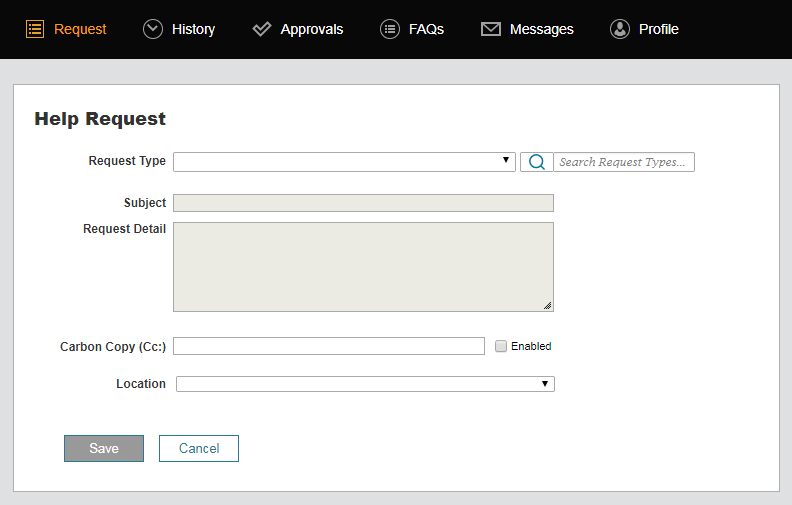Click the Request Detail resize handle
Image resolution: width=792 pixels, height=505 pixels.
(548, 306)
